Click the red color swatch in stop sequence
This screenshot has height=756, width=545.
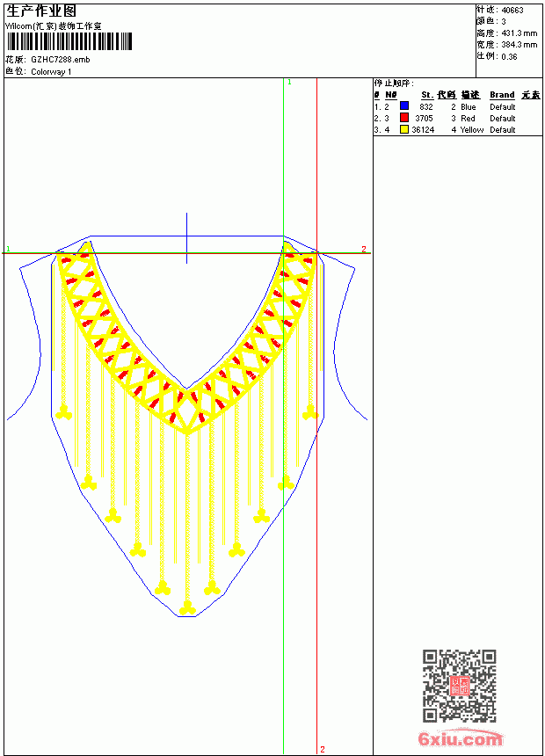pyautogui.click(x=404, y=117)
